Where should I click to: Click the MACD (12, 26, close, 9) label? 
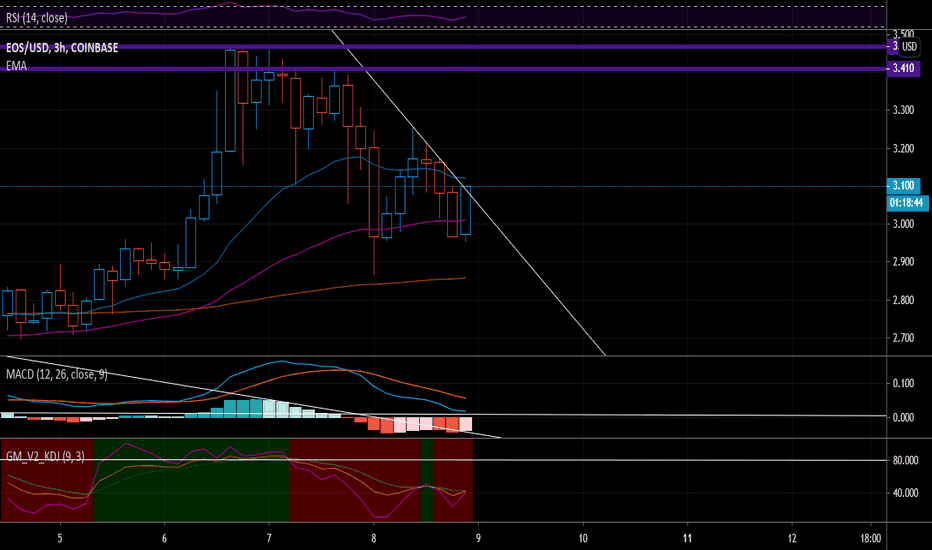tap(56, 375)
